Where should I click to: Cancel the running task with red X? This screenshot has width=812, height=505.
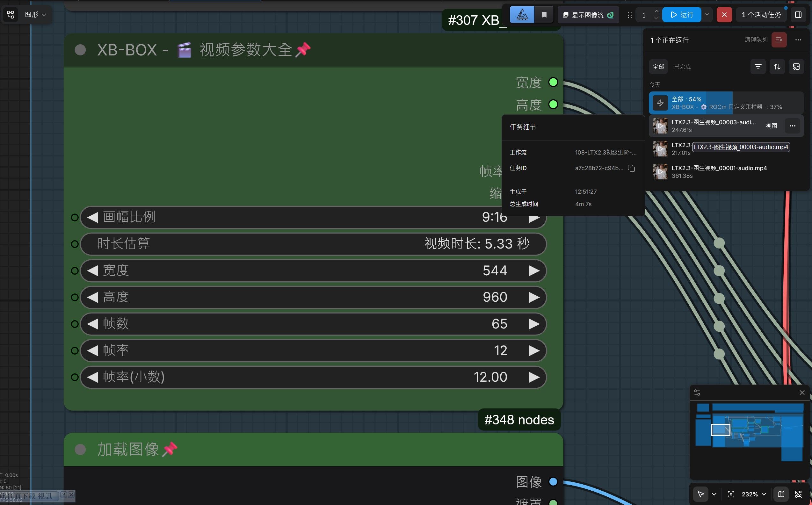(724, 15)
